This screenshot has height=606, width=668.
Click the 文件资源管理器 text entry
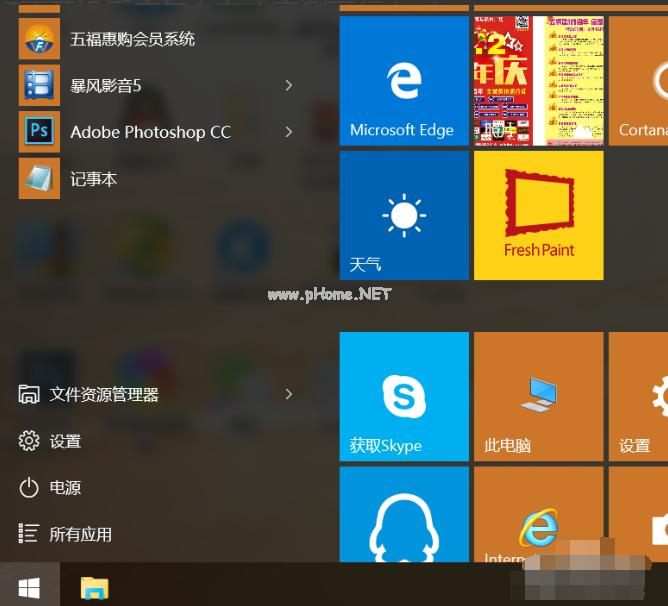(x=104, y=394)
